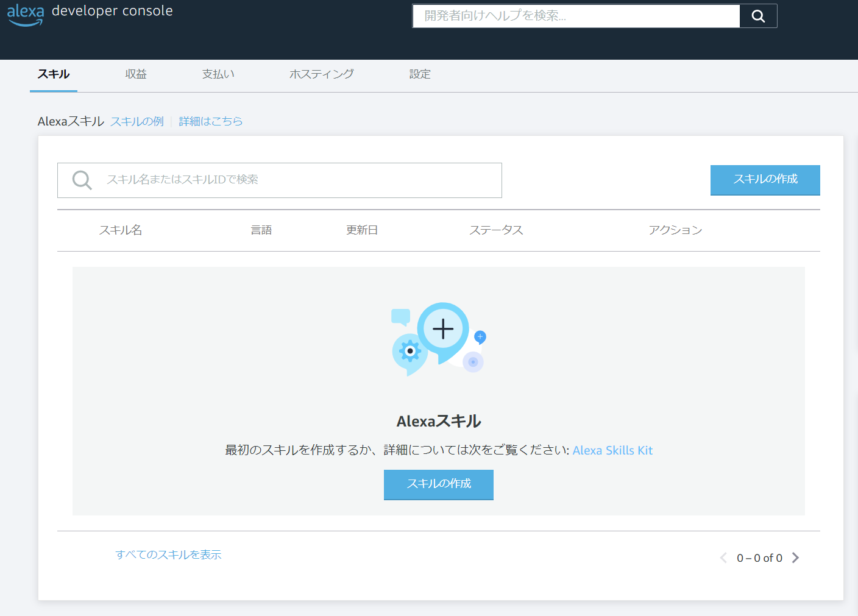Image resolution: width=858 pixels, height=616 pixels.
Task: Select the スキル tab
Action: tap(54, 74)
